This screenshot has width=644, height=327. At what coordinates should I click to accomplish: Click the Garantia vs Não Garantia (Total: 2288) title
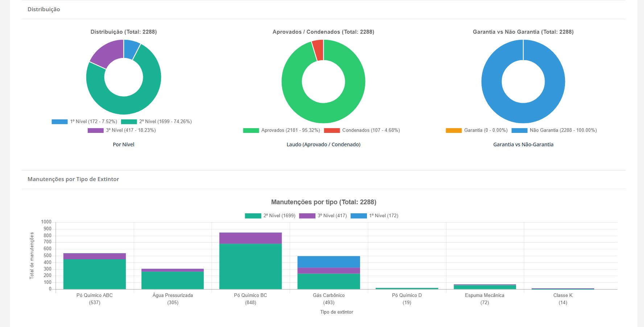pyautogui.click(x=523, y=32)
